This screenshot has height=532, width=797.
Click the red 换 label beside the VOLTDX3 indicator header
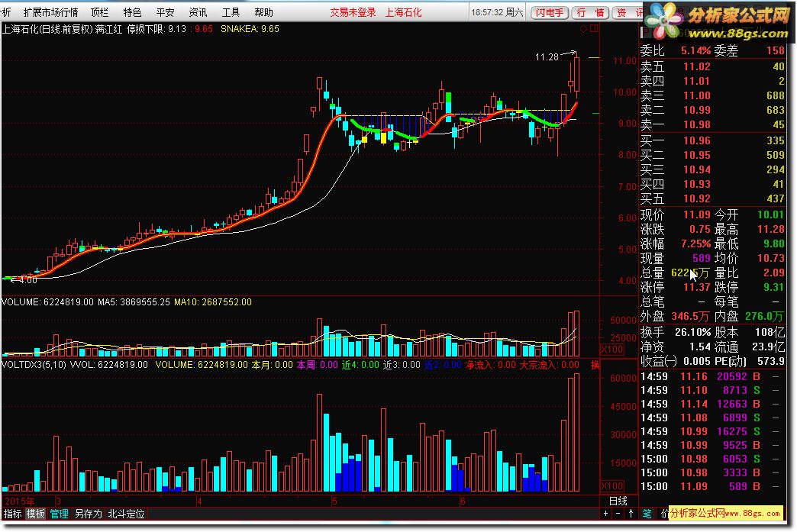[x=595, y=365]
